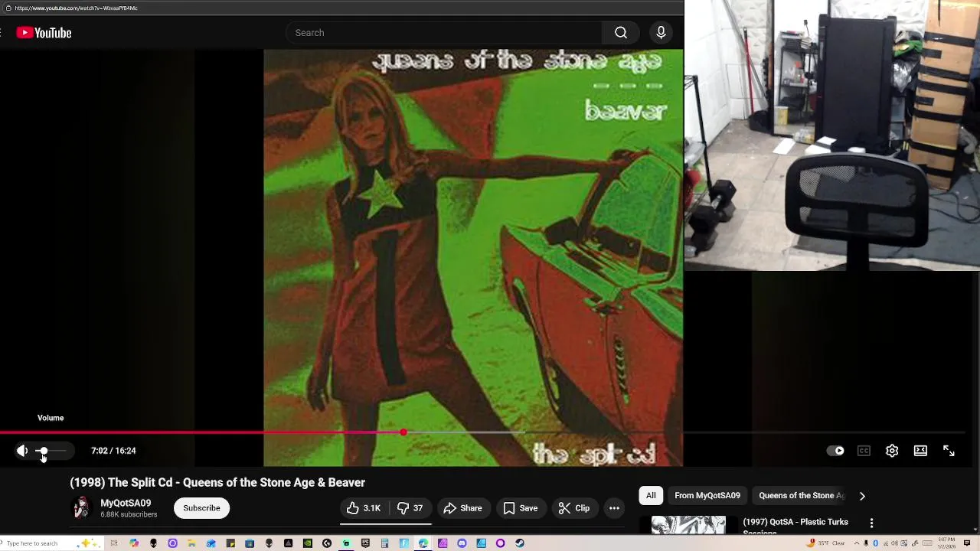
Task: Open the Calculator taskbar icon
Action: pyautogui.click(x=384, y=543)
